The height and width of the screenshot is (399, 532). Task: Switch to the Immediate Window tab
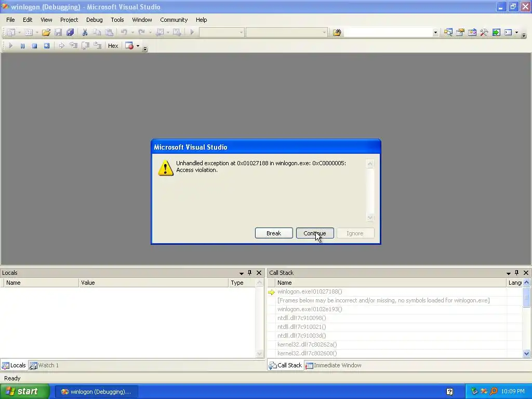[x=334, y=365]
